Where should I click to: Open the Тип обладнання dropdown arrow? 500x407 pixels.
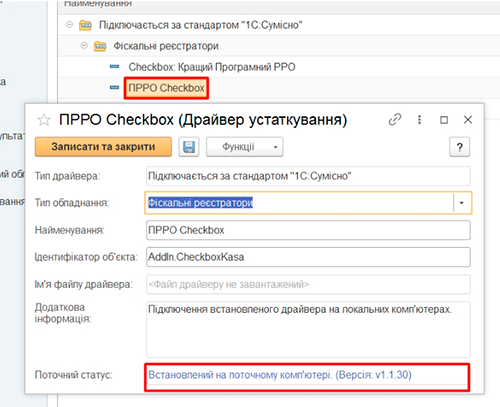[x=462, y=203]
